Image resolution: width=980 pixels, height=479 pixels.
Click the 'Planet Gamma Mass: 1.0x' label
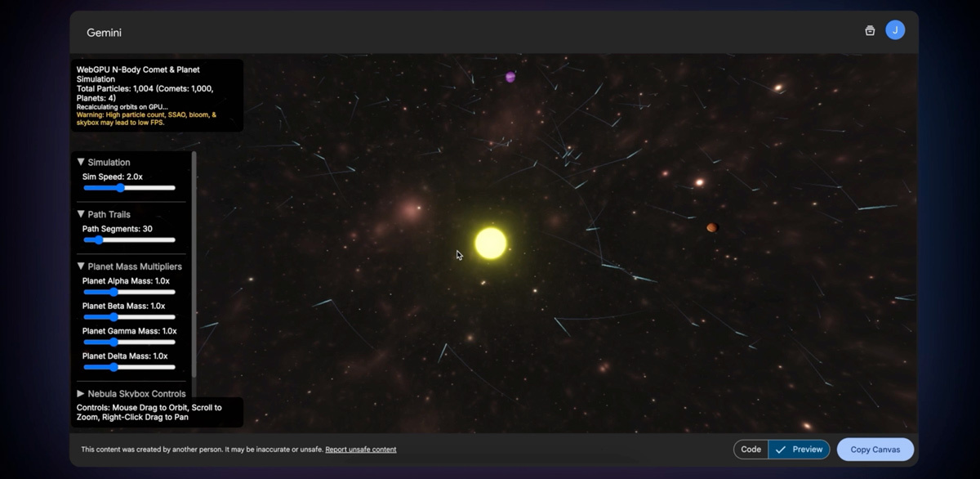point(130,331)
